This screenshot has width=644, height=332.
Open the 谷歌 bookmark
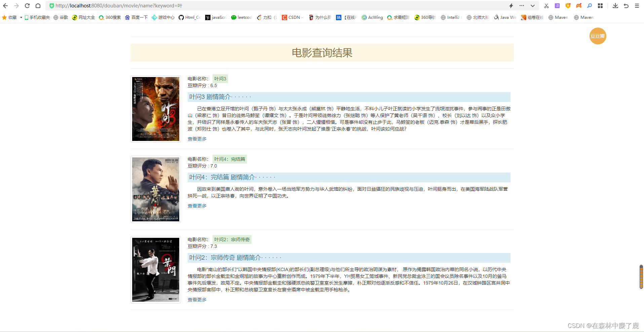(61, 17)
